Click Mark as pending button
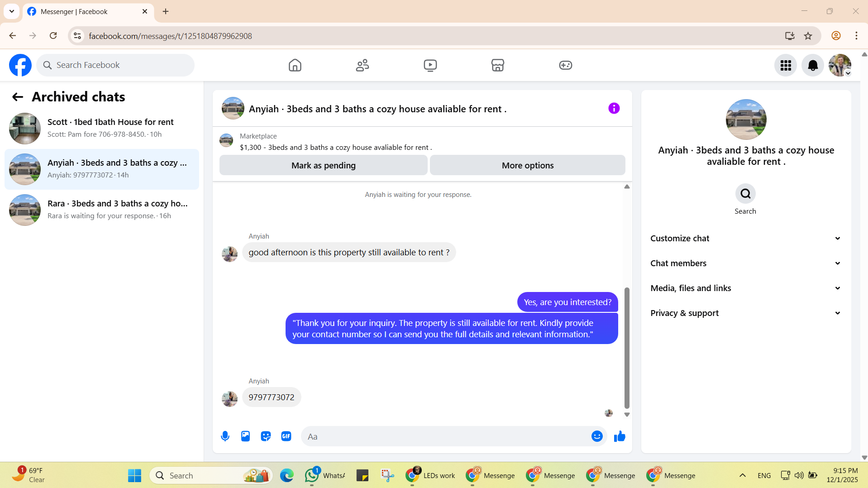 click(324, 165)
